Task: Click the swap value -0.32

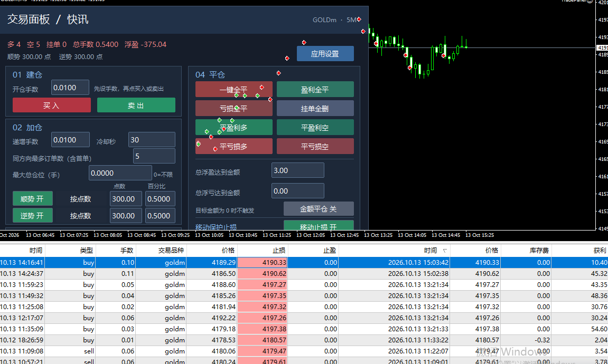Action: click(543, 340)
